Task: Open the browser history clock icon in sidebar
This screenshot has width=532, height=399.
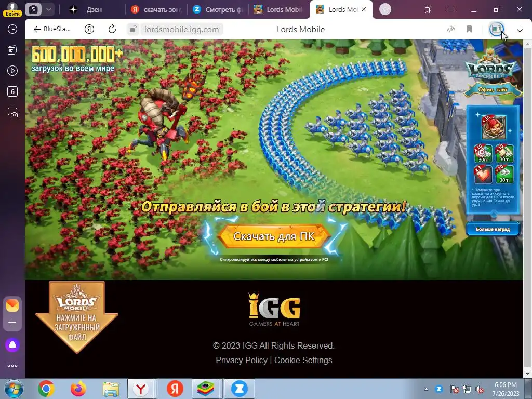Action: coord(12,29)
